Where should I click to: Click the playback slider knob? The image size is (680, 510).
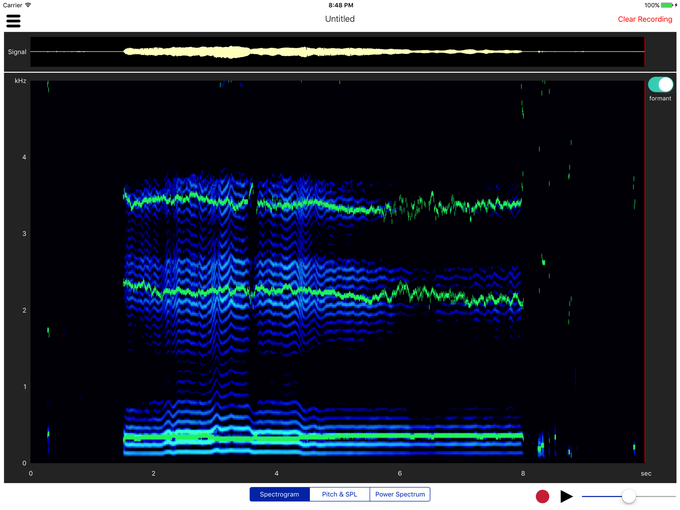tap(628, 496)
